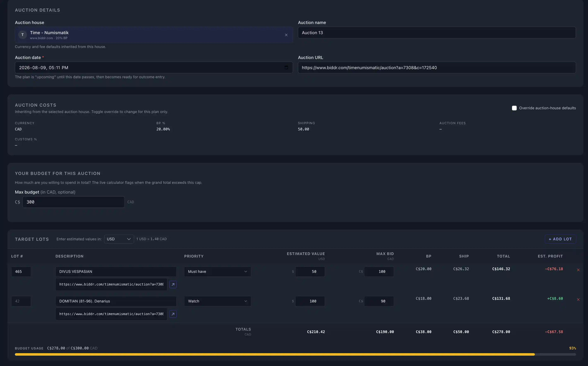588x366 pixels.
Task: Open the USD estimated value currency dropdown
Action: coord(119,239)
